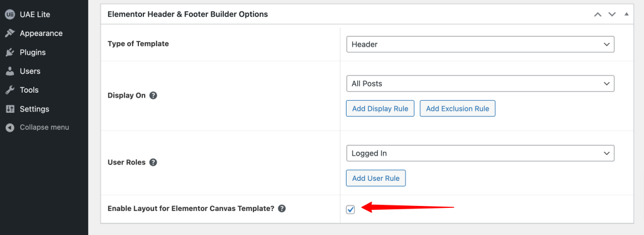Click the Settings sliders icon

coord(9,109)
